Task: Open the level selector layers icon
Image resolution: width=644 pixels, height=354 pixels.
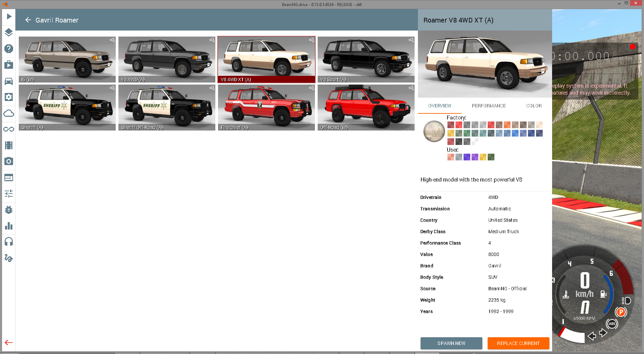Action: [9, 33]
